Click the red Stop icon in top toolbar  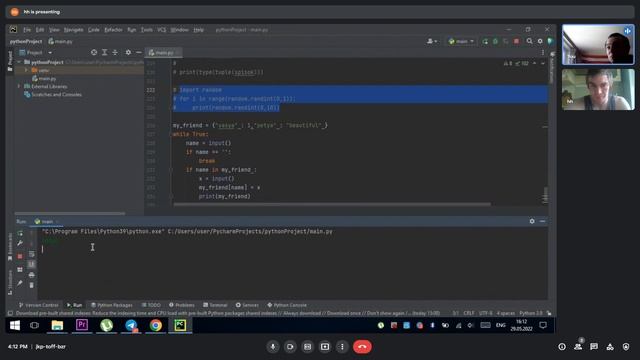click(x=516, y=41)
